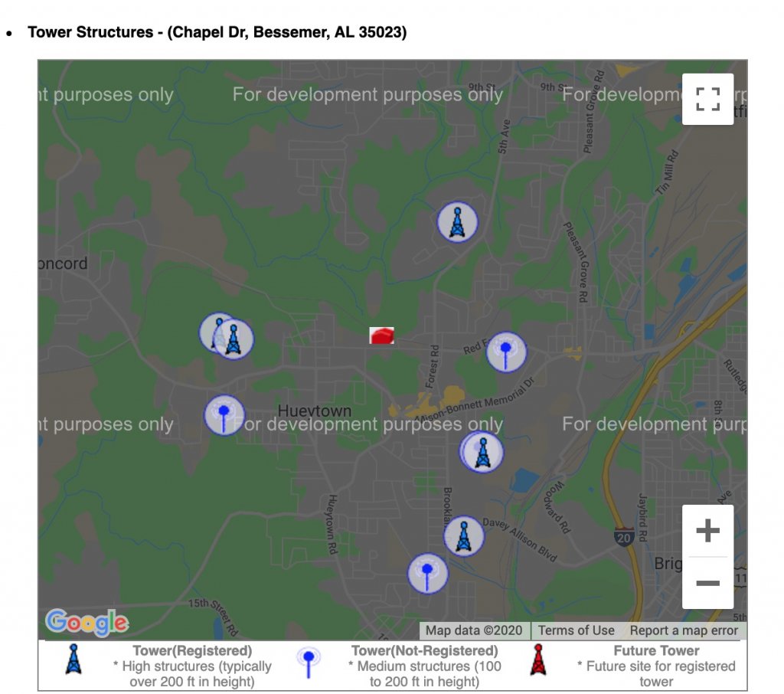Screen dimensions: 784x694
Task: Click the blue Tower(Registered) legend icon
Action: pyautogui.click(x=73, y=660)
